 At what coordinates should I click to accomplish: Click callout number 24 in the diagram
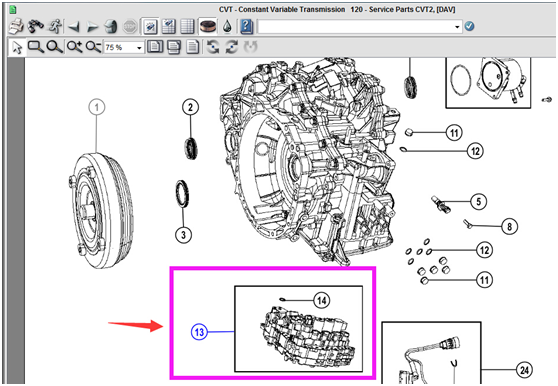tap(524, 370)
